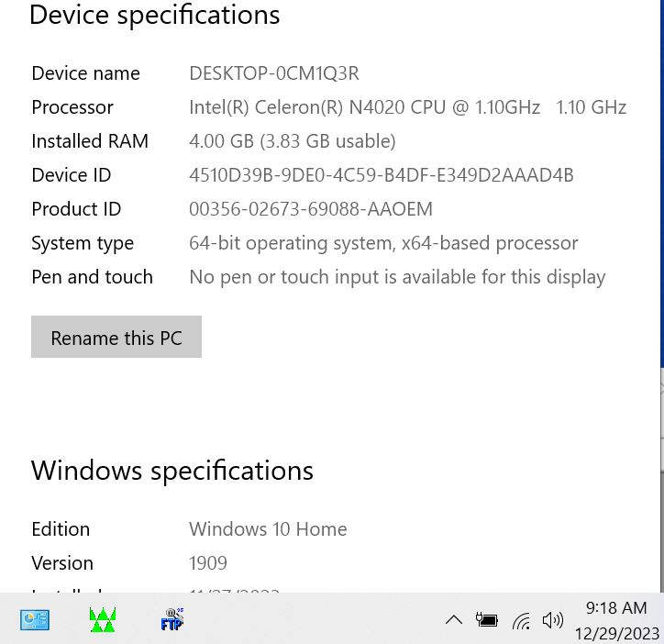Image resolution: width=664 pixels, height=644 pixels.
Task: Open the Control Panel taskbar icon
Action: pos(34,620)
